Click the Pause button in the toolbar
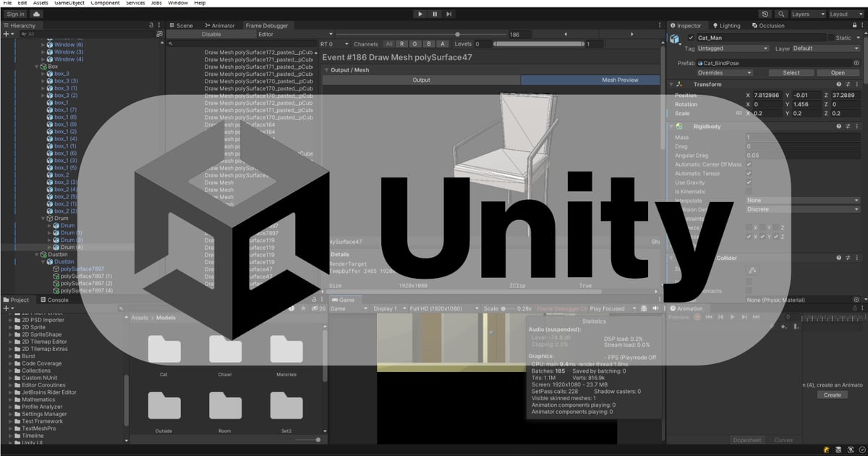868x456 pixels. point(435,13)
